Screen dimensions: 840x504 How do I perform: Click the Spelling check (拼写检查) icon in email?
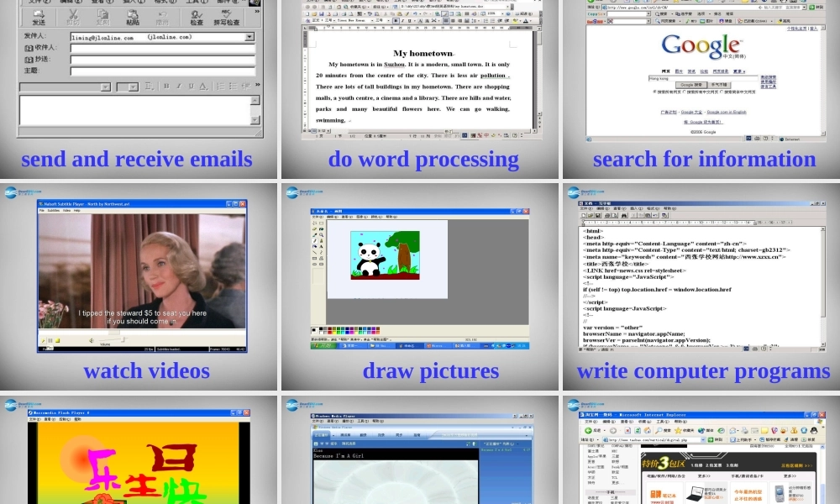pos(227,17)
